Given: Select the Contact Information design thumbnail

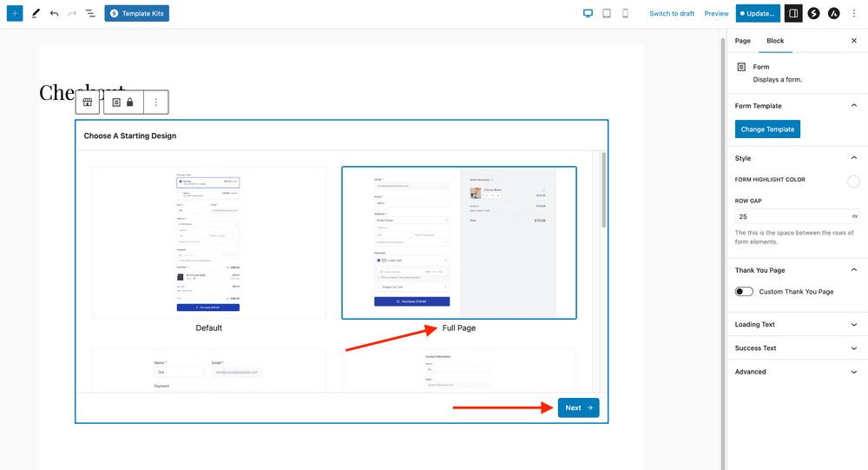Looking at the screenshot, I should click(x=459, y=370).
